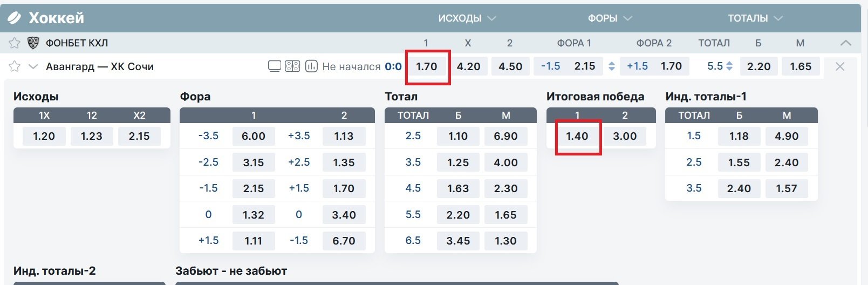Open the KHL league logo
This screenshot has height=285, width=868.
tap(33, 43)
